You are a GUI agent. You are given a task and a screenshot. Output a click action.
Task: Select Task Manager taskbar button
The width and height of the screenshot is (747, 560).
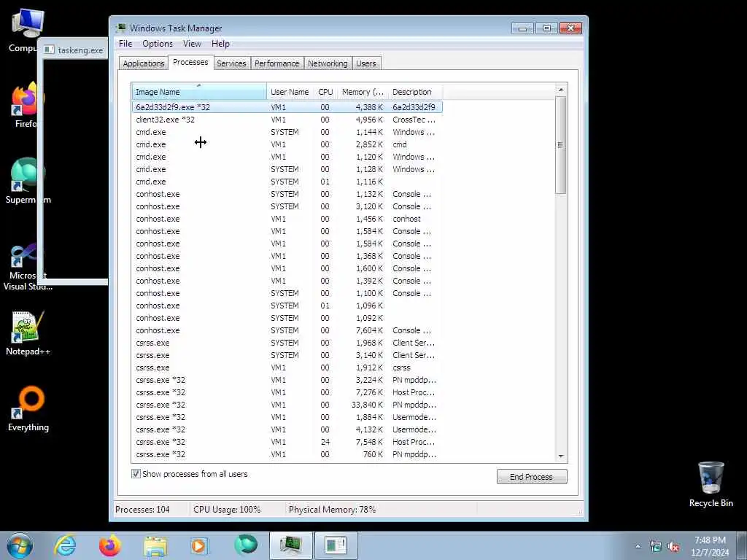(x=290, y=545)
